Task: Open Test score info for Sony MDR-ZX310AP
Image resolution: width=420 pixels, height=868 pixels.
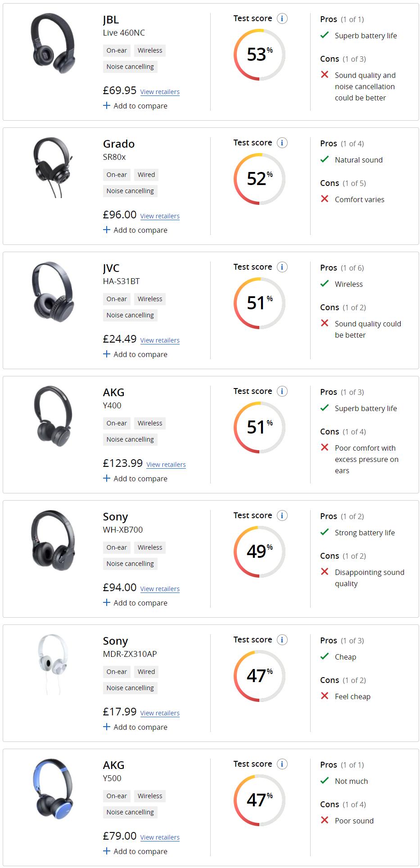Action: tap(282, 640)
